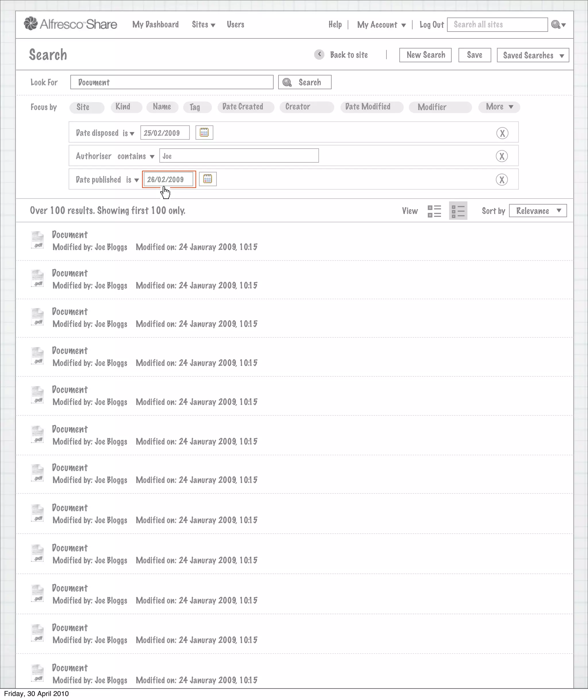The image size is (588, 700).
Task: Expand the More focus options
Action: click(499, 107)
